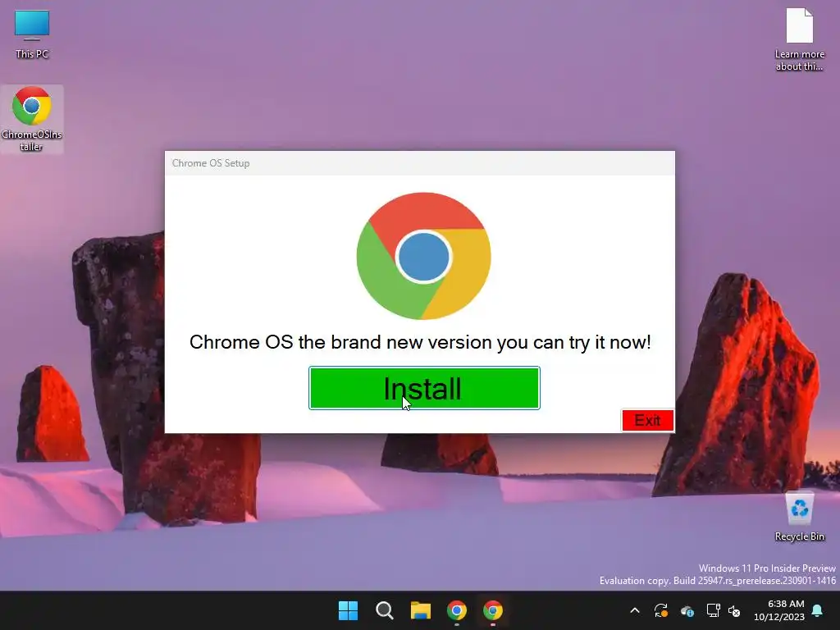
Task: Click the muted volume tray icon
Action: point(734,610)
